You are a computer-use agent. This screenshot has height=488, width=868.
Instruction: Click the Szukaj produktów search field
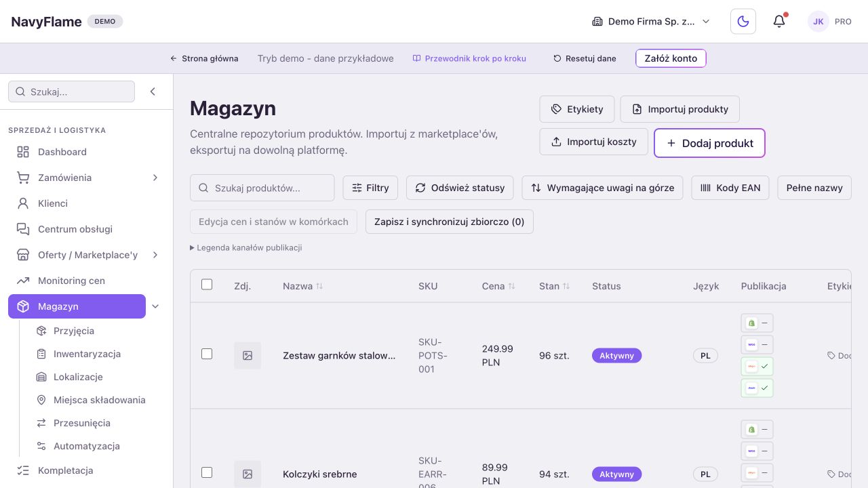pos(262,188)
